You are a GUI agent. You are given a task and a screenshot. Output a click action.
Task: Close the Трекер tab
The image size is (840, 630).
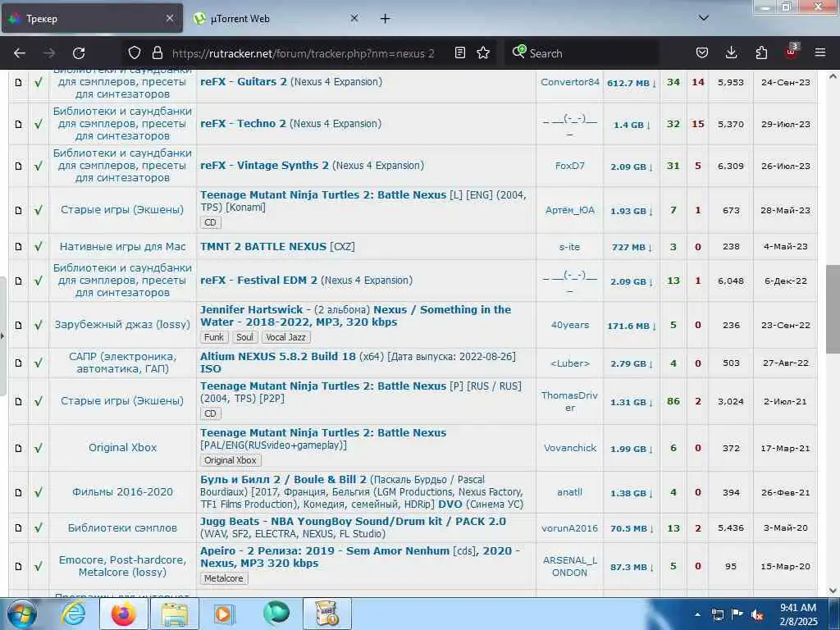click(170, 18)
